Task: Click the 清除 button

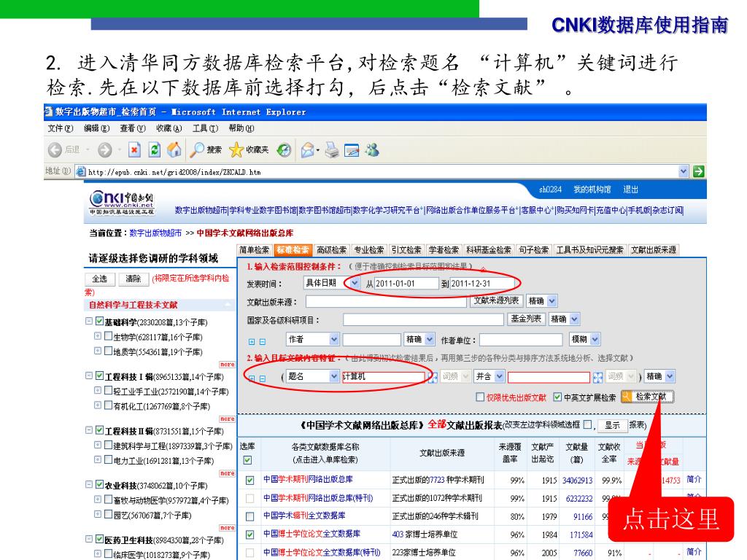Action: (133, 279)
